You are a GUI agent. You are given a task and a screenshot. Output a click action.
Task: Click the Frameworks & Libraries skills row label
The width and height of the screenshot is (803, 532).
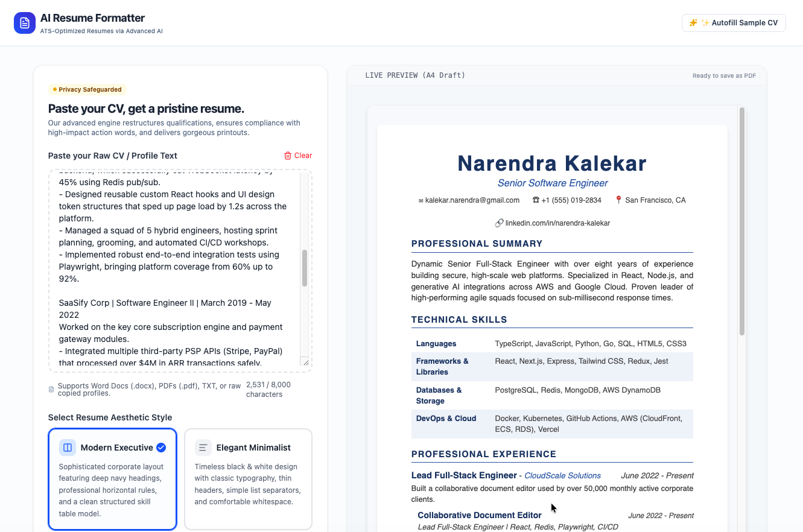click(x=442, y=367)
